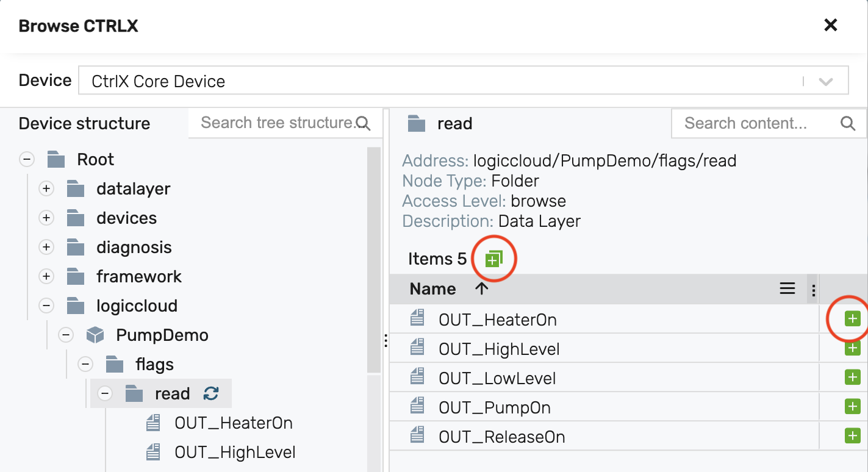The image size is (868, 472).
Task: Add OUT_HeaterOn using its green plus
Action: [852, 319]
